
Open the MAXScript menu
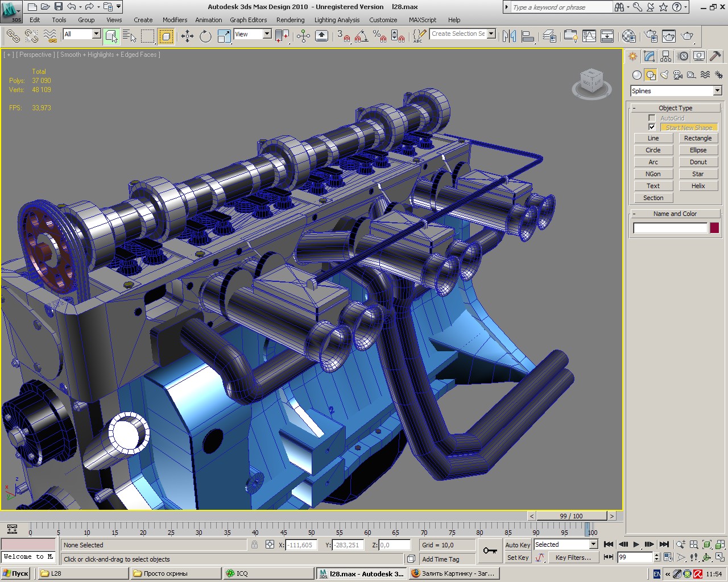[x=423, y=20]
